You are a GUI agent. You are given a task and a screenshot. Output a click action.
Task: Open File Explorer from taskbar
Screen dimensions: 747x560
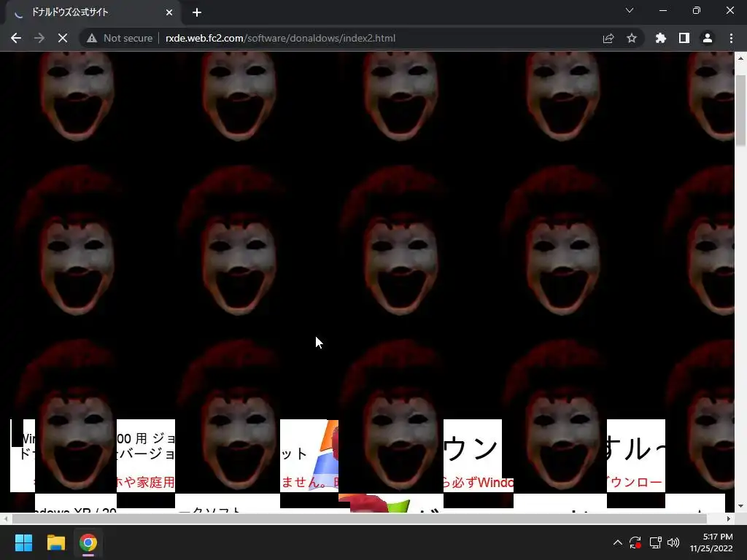pos(55,542)
